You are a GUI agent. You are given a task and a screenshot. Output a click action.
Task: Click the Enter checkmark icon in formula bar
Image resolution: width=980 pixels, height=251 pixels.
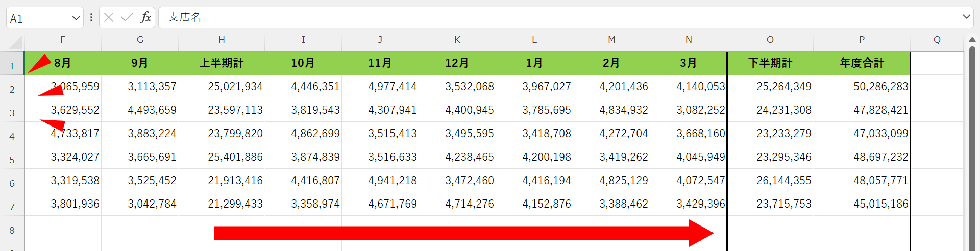127,17
